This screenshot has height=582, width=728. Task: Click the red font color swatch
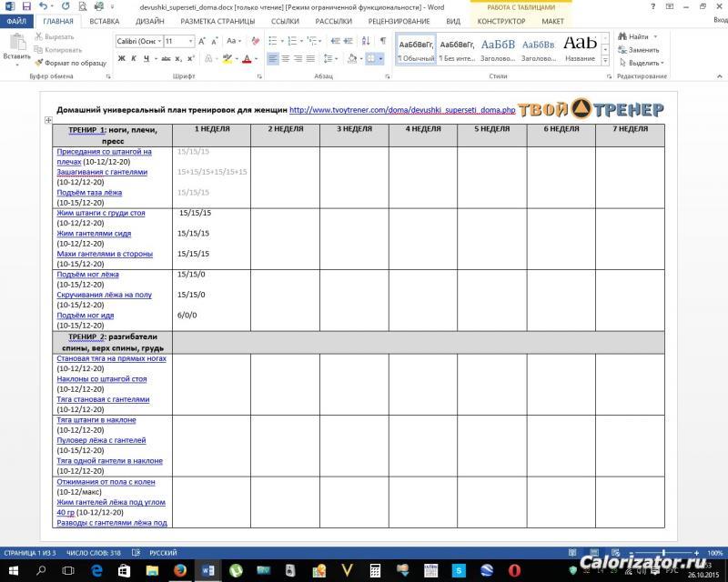[247, 59]
